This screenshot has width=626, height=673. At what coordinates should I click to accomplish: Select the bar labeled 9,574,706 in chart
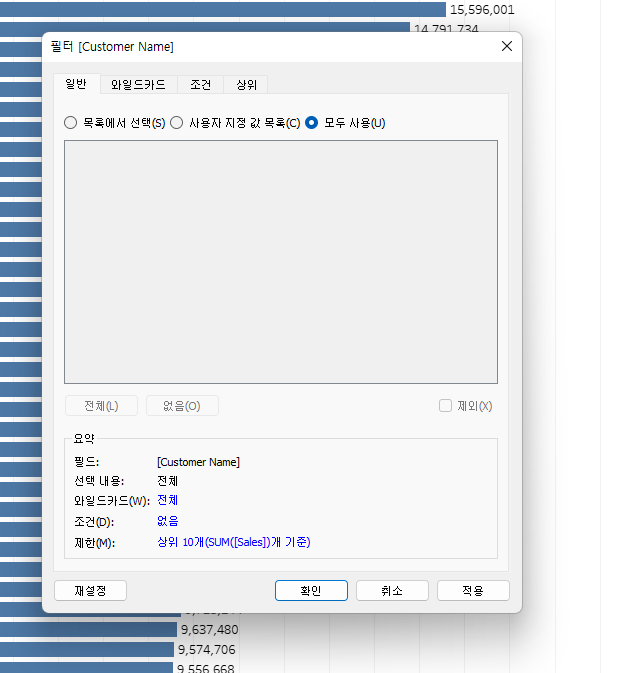[87, 649]
